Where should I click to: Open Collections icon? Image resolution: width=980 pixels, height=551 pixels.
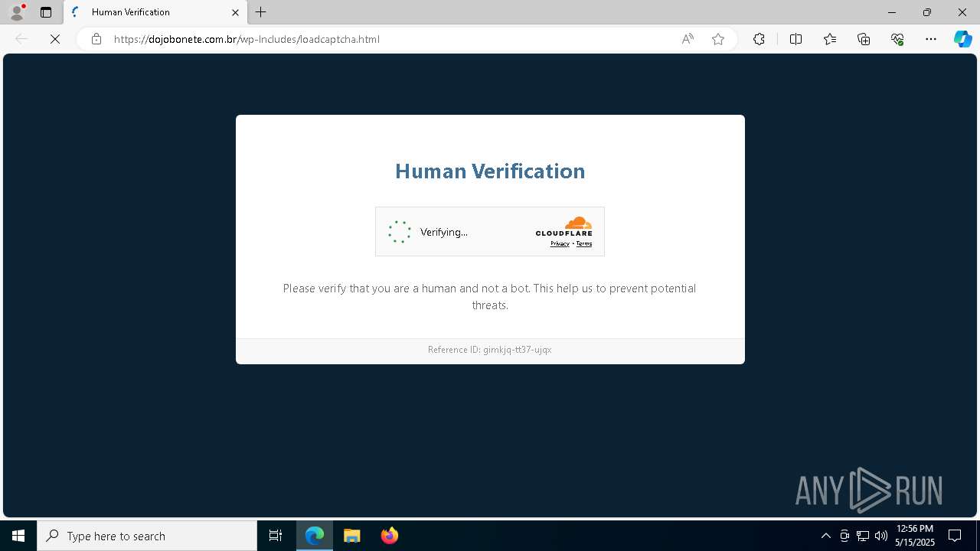tap(864, 39)
